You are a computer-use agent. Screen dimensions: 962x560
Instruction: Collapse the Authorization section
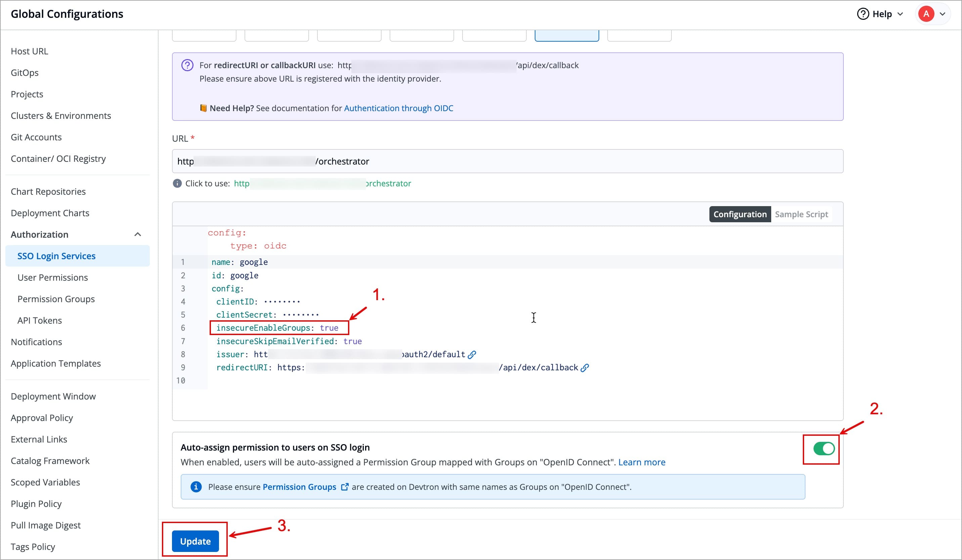pos(138,234)
